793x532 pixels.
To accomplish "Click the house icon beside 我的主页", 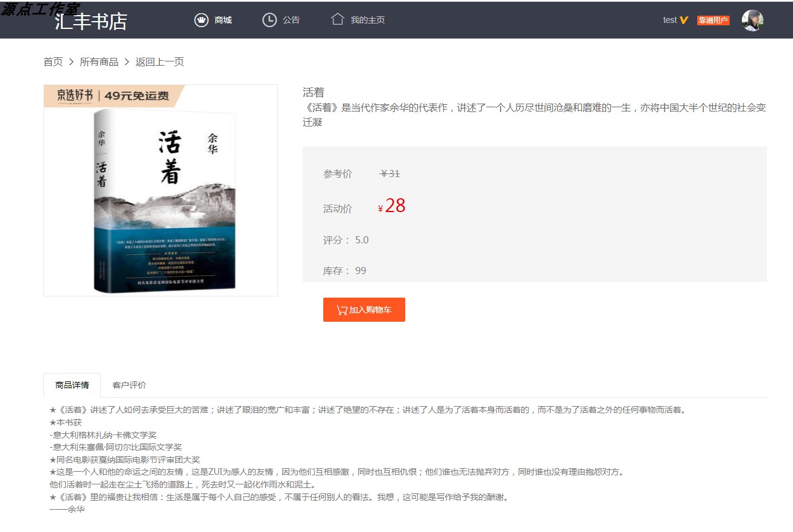I will point(338,19).
